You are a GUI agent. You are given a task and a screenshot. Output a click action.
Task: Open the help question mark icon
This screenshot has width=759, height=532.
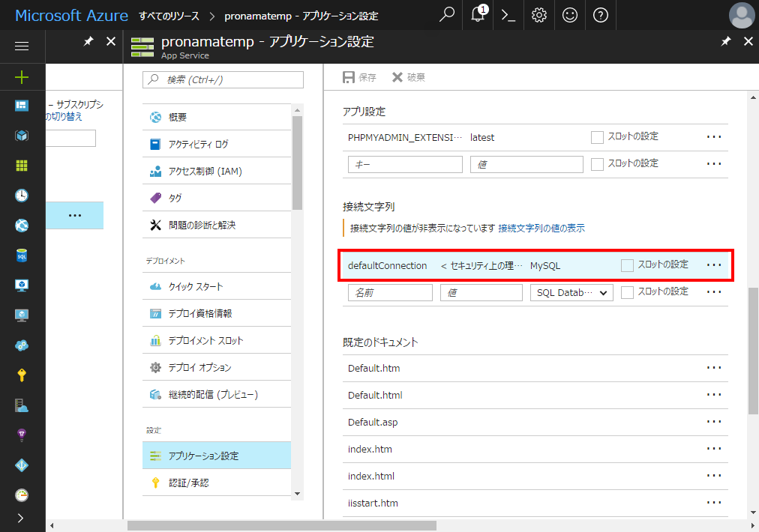coord(600,15)
